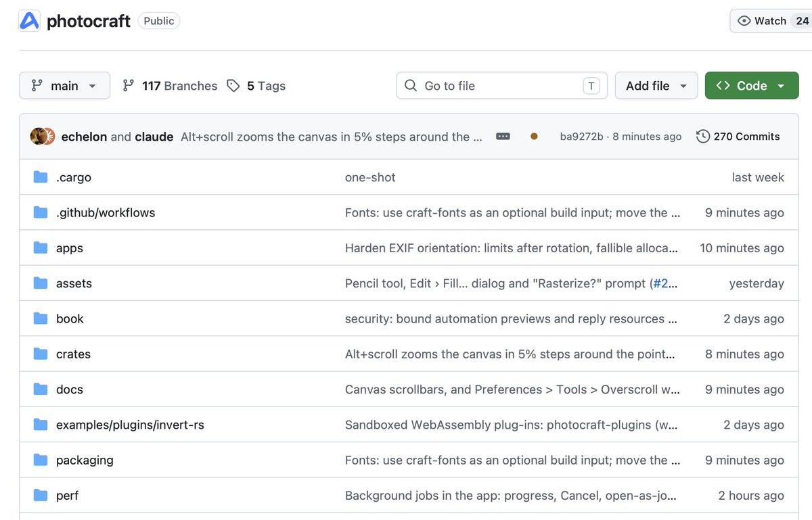Open the 5 Tags link
The height and width of the screenshot is (520, 812).
coord(256,86)
